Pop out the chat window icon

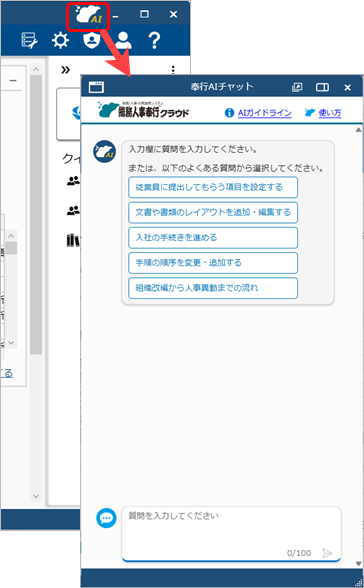click(297, 87)
